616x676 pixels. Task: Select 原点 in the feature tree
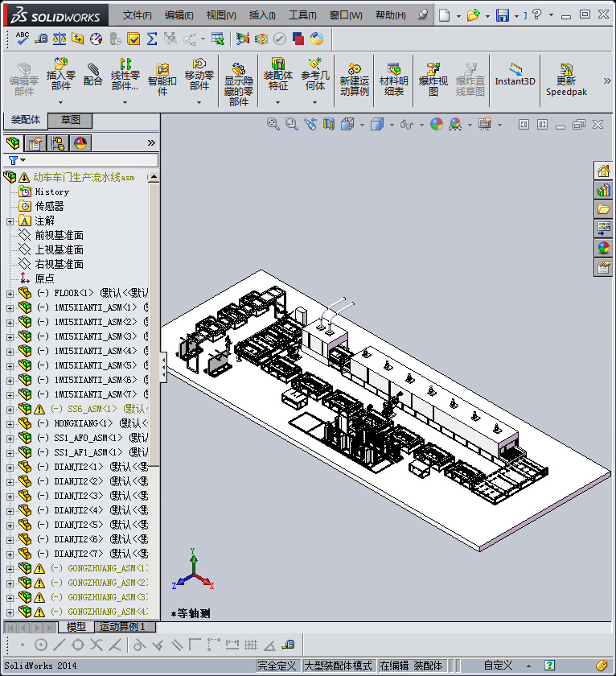point(44,279)
